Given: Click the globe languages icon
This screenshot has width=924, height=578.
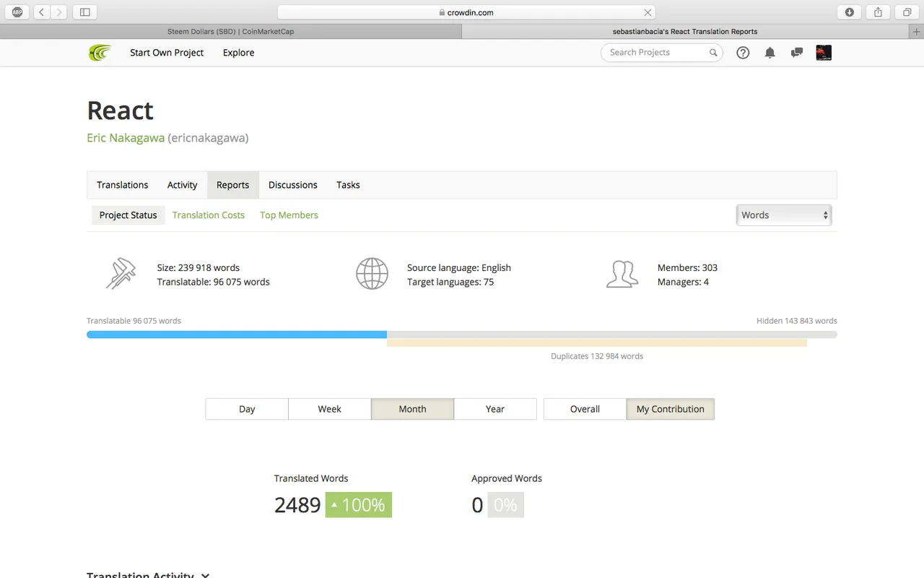Looking at the screenshot, I should tap(372, 275).
